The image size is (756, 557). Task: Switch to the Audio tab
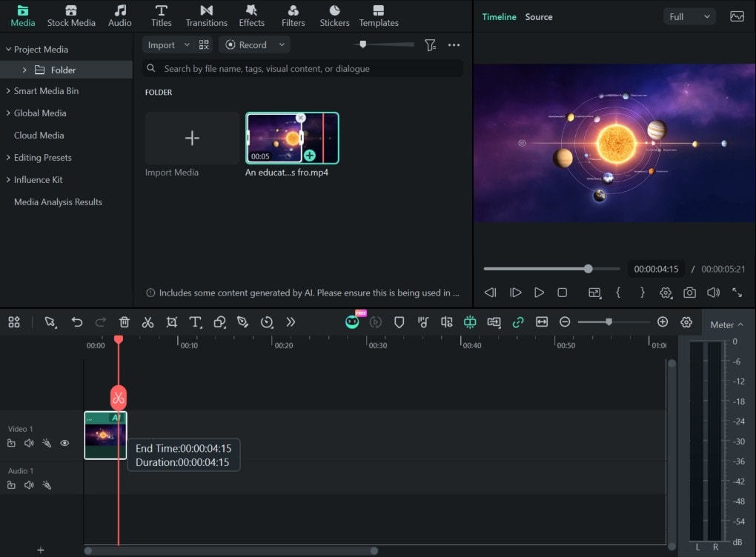pyautogui.click(x=119, y=16)
